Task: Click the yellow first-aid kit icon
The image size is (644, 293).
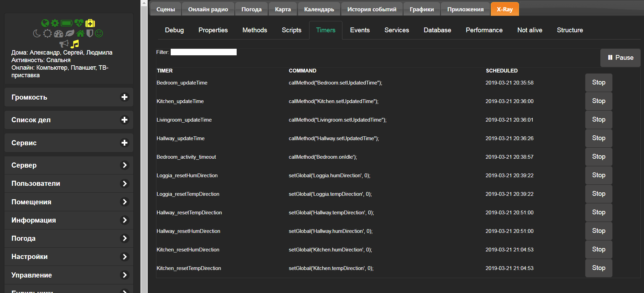Action: (90, 23)
